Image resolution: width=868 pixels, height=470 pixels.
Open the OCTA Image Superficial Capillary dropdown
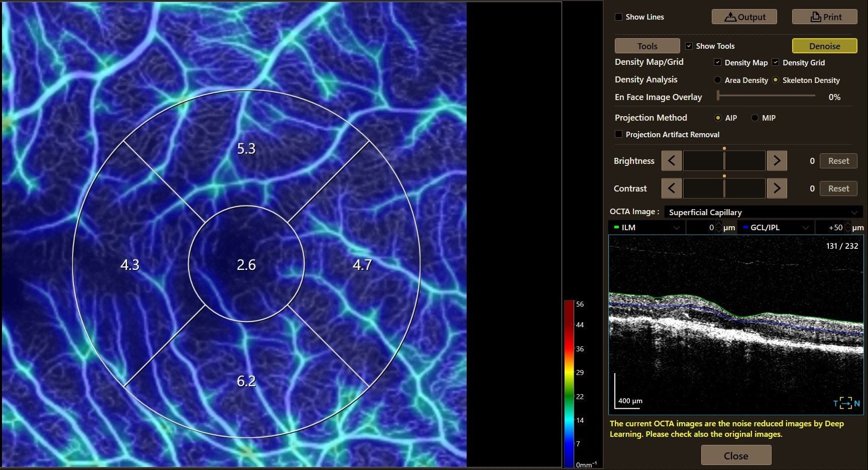[763, 212]
